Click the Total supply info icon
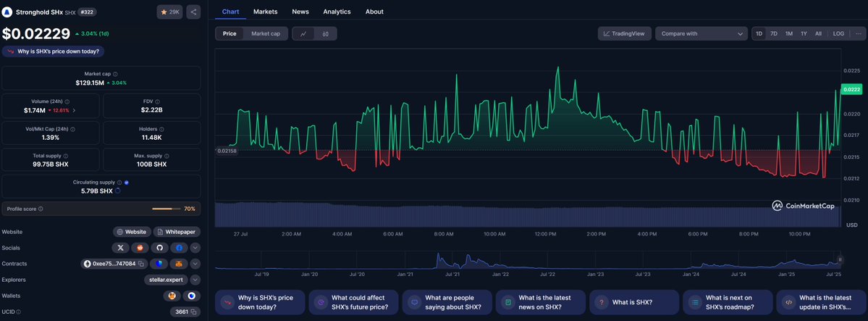Image resolution: width=868 pixels, height=321 pixels. pyautogui.click(x=66, y=156)
